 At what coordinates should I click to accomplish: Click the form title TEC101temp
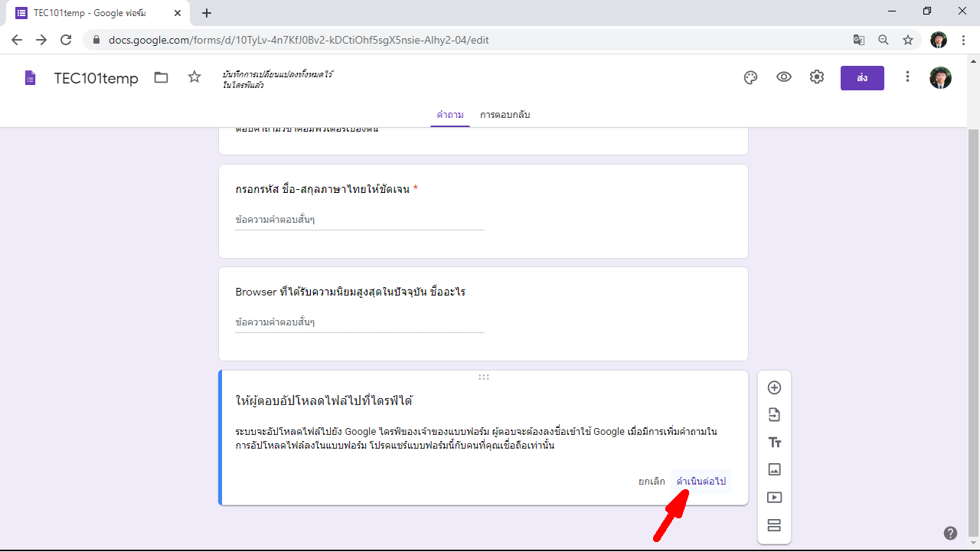96,78
